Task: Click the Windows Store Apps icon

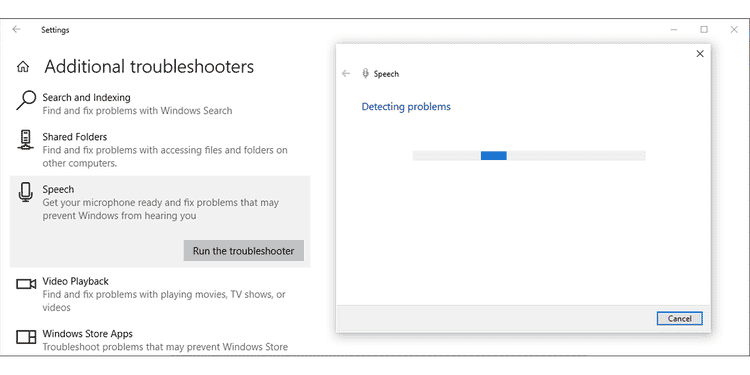Action: point(26,337)
